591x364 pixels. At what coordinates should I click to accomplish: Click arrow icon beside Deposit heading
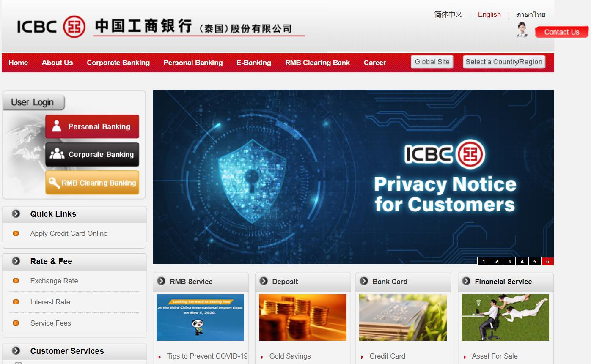pyautogui.click(x=264, y=281)
